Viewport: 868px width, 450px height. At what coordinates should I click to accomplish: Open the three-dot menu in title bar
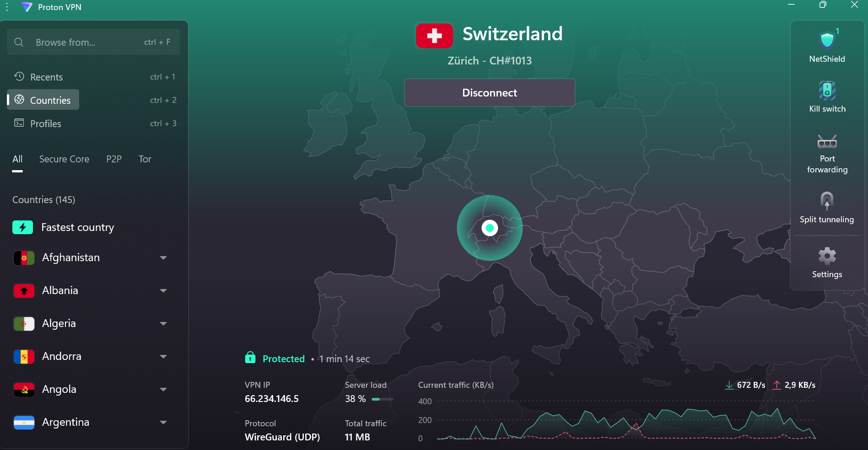point(7,7)
